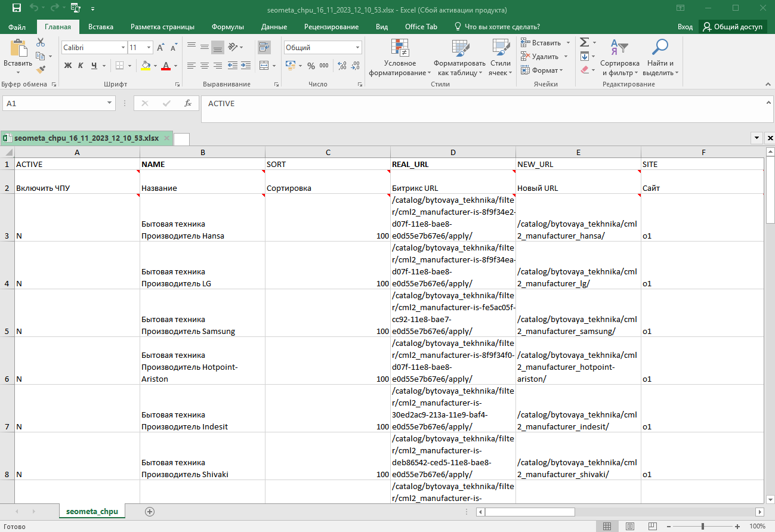Apply red font color swatch

coord(166,66)
